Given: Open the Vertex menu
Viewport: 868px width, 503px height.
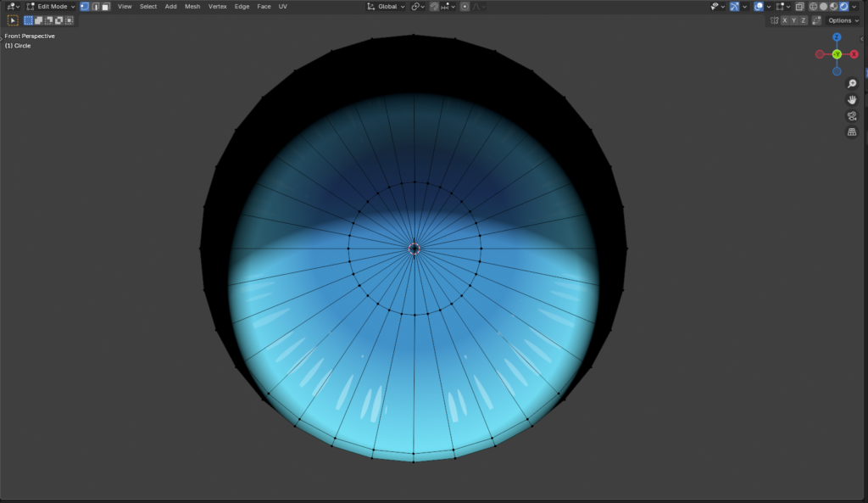Looking at the screenshot, I should 217,7.
